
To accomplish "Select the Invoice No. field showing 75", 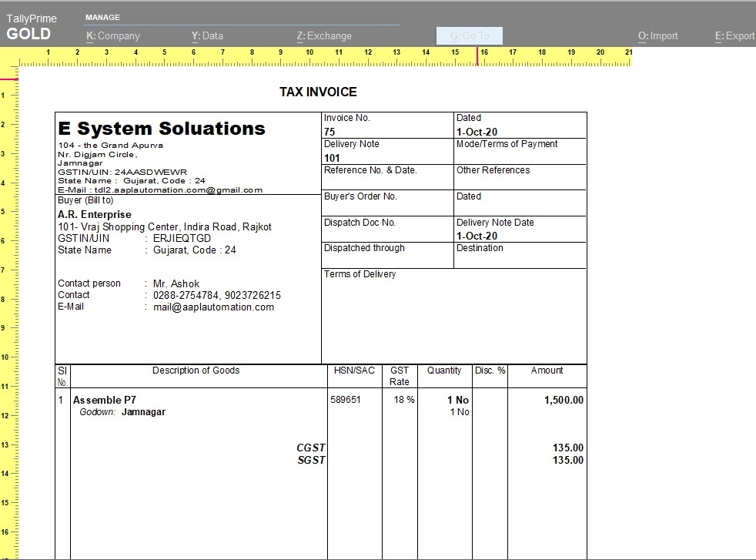I will pos(329,132).
